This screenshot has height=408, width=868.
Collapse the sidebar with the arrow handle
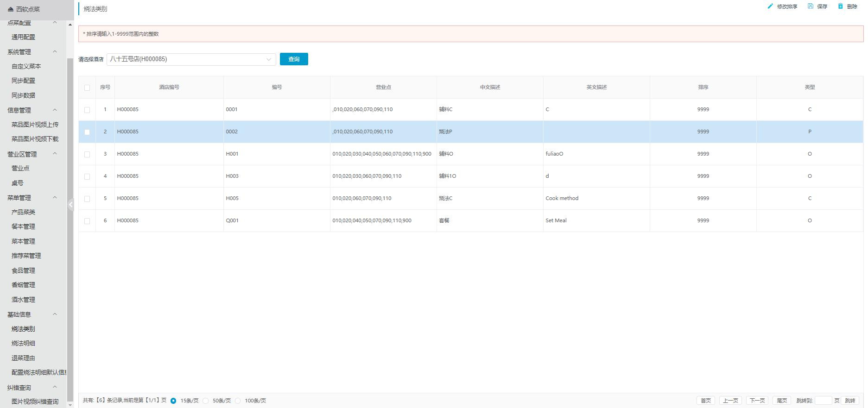tap(71, 204)
